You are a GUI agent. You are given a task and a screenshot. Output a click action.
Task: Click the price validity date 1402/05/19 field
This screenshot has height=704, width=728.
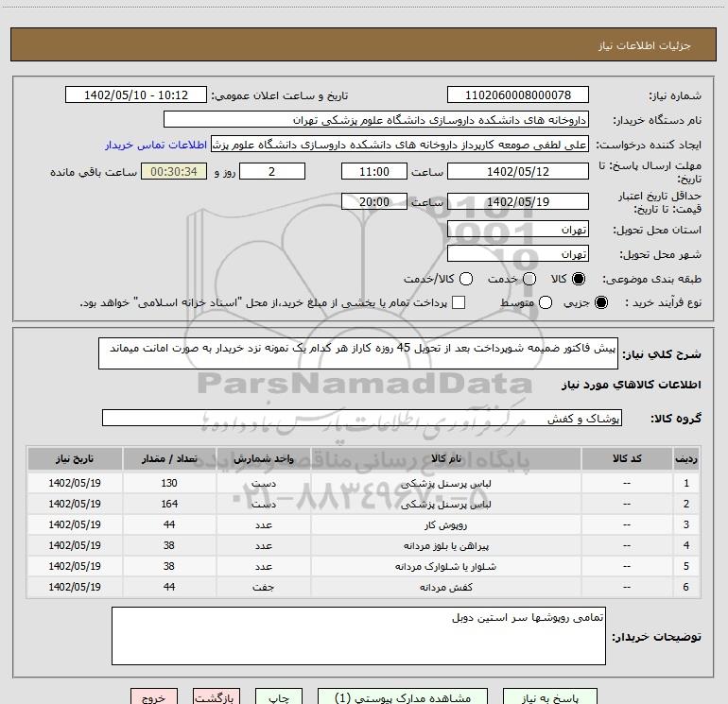coord(518,202)
